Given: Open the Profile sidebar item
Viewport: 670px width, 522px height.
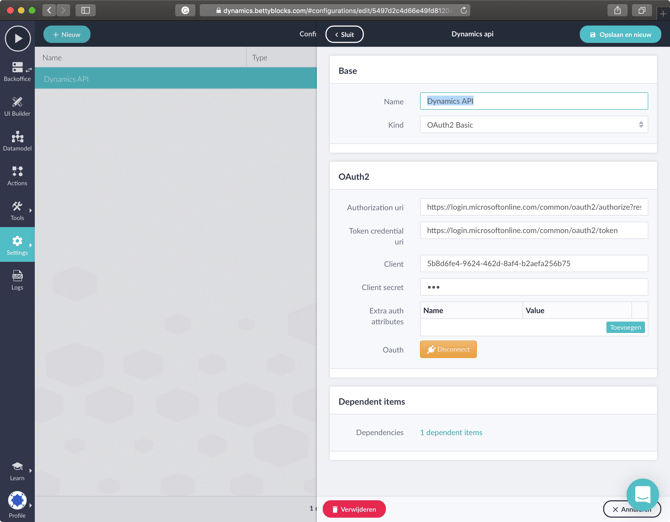Looking at the screenshot, I should pyautogui.click(x=17, y=503).
